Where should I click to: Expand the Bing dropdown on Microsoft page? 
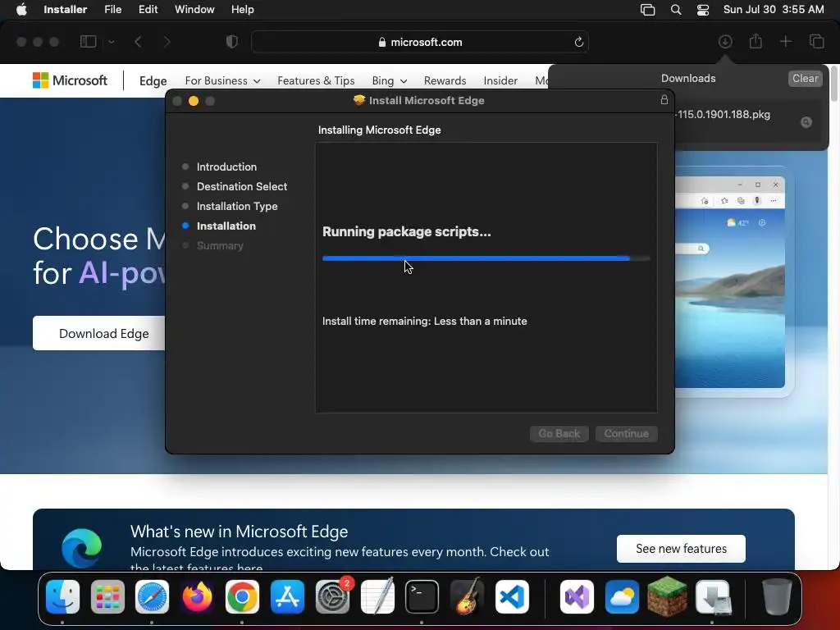tap(390, 81)
